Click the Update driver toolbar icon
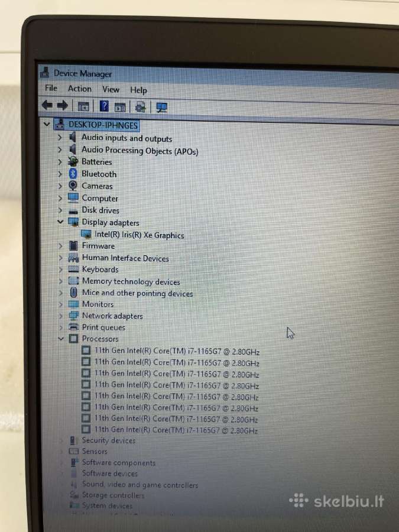Viewport: 399px width, 532px height. (141, 107)
